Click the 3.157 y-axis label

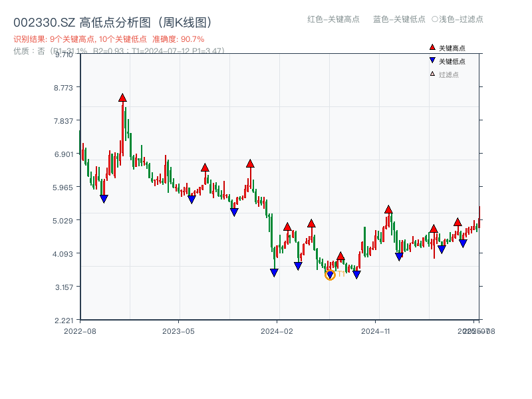[64, 287]
